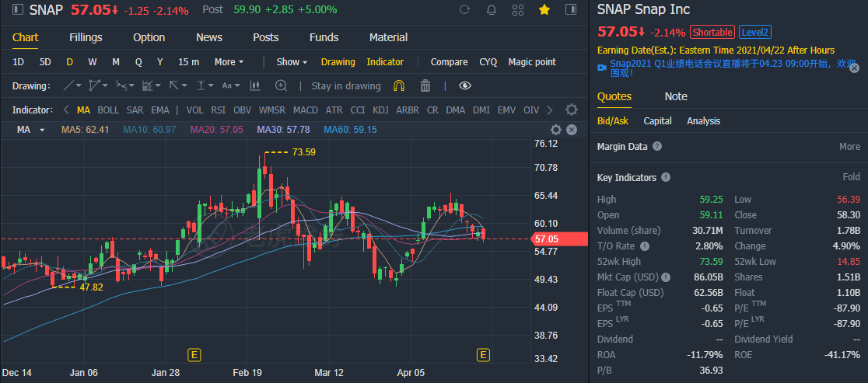The image size is (868, 383).
Task: Select the Fibonacci fan drawing tool
Action: pyautogui.click(x=148, y=85)
